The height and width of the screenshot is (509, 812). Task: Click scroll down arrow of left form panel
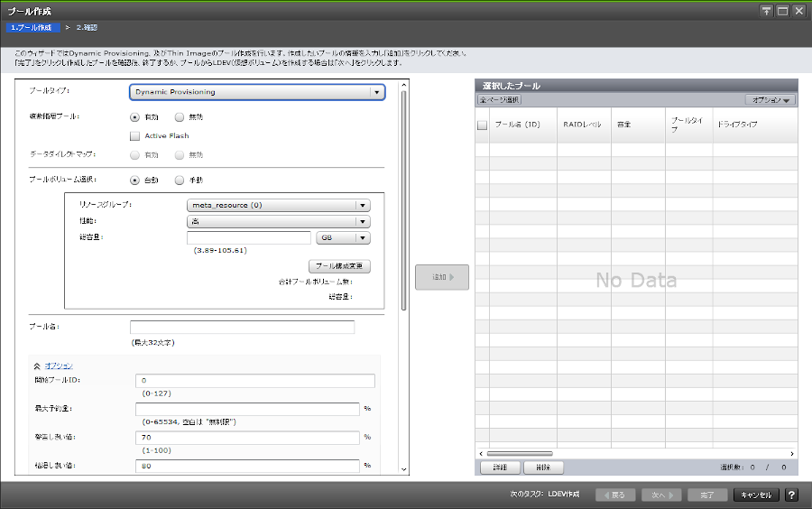(x=404, y=469)
